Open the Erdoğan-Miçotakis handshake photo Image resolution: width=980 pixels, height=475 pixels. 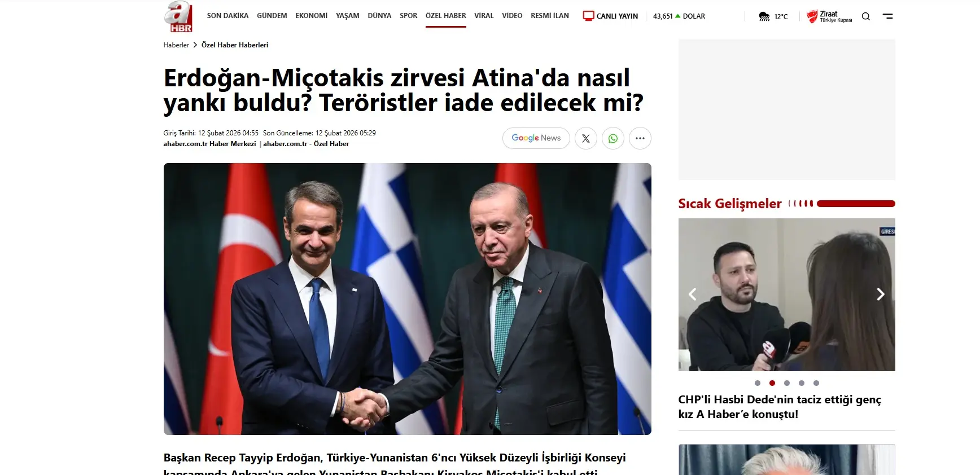[408, 299]
